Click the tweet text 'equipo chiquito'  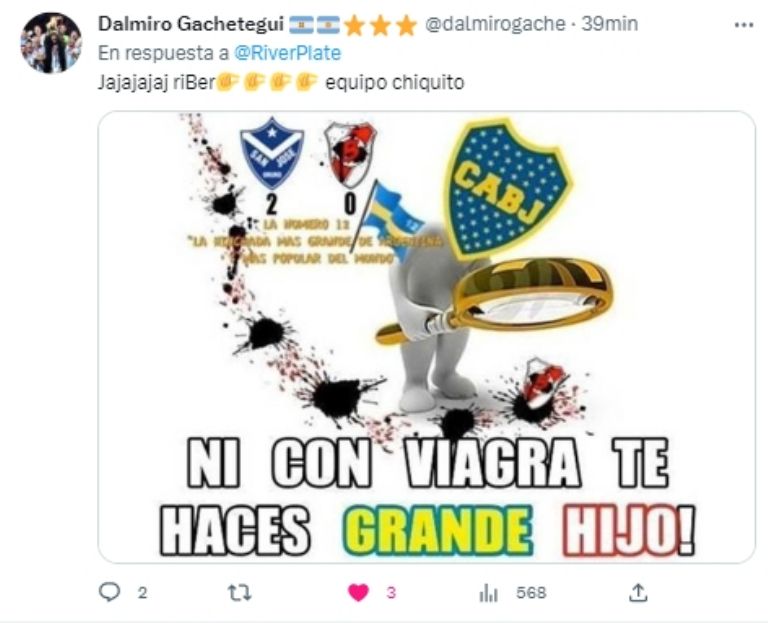pos(395,82)
